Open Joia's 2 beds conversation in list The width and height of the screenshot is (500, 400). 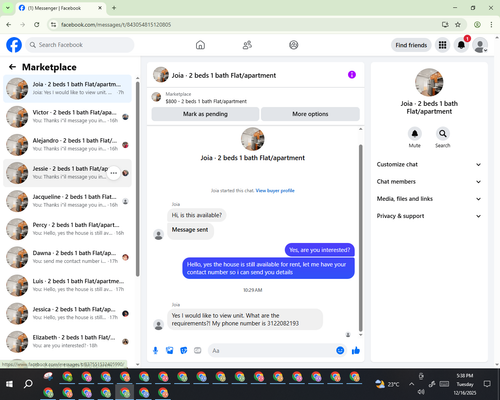(67, 89)
